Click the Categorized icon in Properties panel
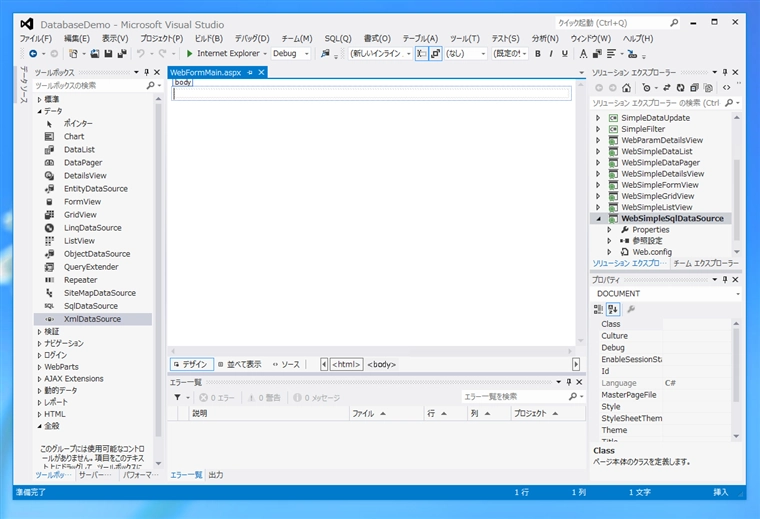The width and height of the screenshot is (760, 519). [x=598, y=309]
